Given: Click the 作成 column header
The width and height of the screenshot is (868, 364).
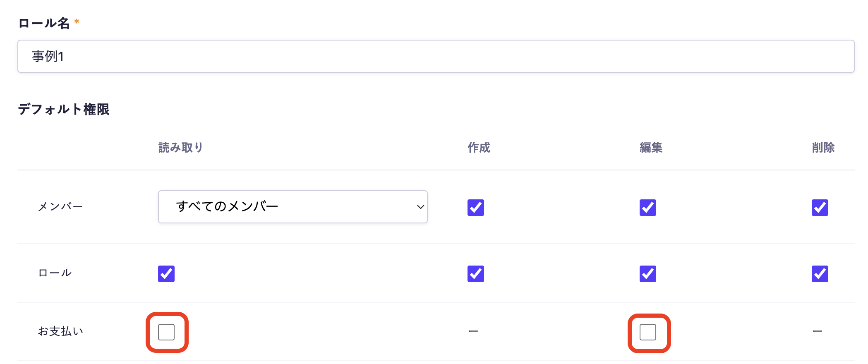Looking at the screenshot, I should point(479,148).
